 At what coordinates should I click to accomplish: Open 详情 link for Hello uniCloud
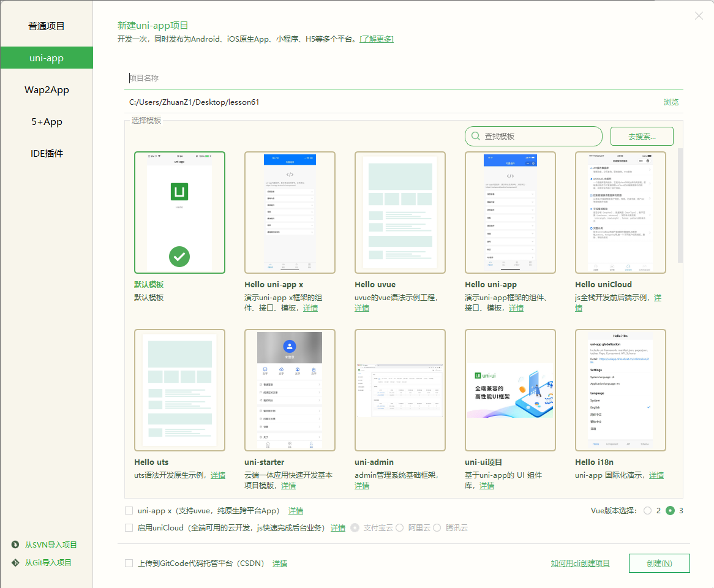tap(658, 298)
